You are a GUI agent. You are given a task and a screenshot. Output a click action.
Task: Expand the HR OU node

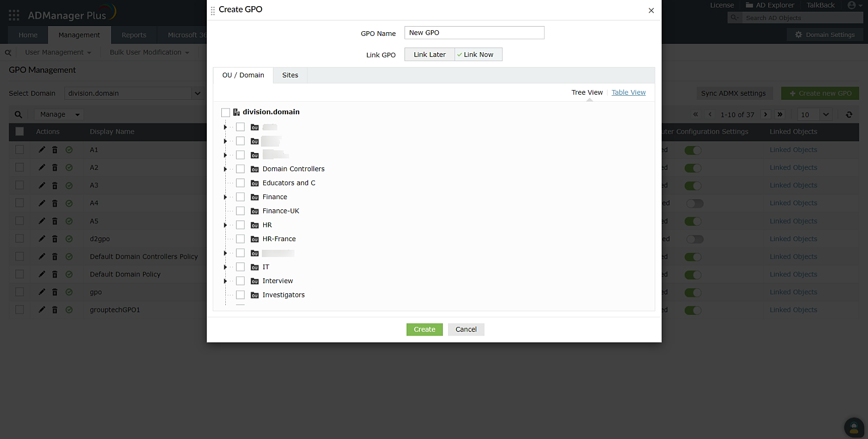tap(225, 225)
